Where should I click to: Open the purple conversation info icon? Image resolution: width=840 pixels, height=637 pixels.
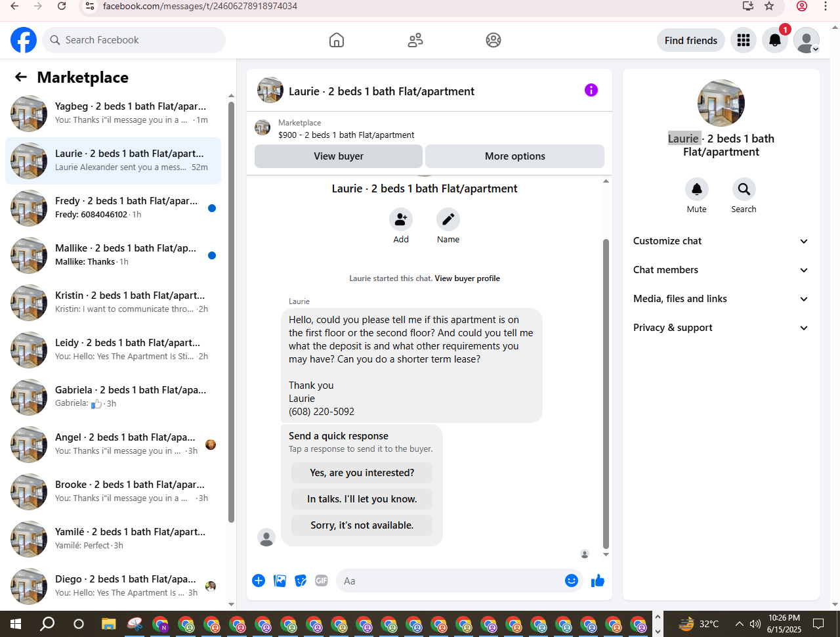click(591, 90)
